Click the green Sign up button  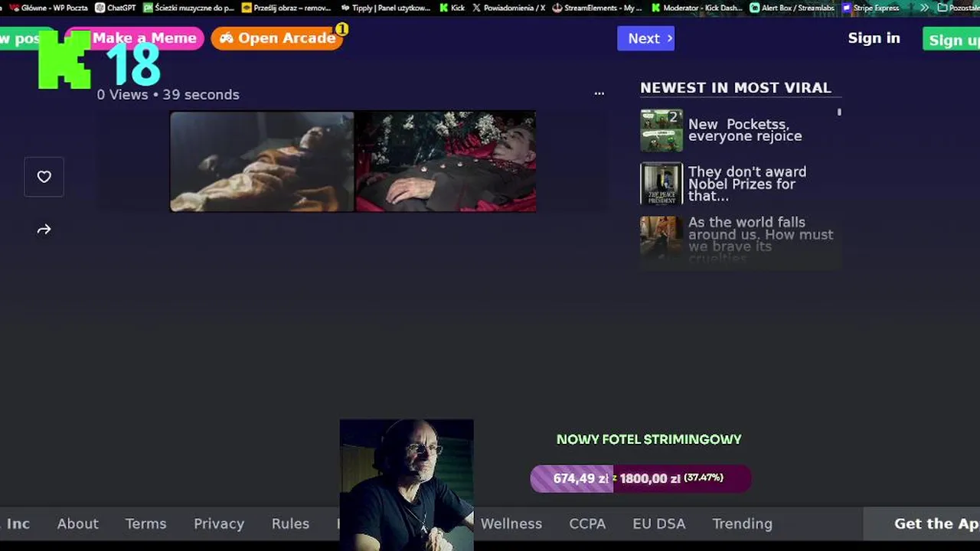point(952,40)
